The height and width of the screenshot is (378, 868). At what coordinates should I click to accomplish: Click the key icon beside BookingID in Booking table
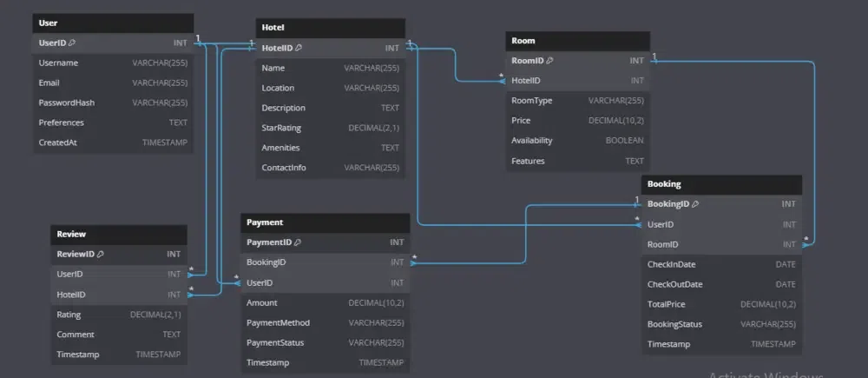click(694, 204)
